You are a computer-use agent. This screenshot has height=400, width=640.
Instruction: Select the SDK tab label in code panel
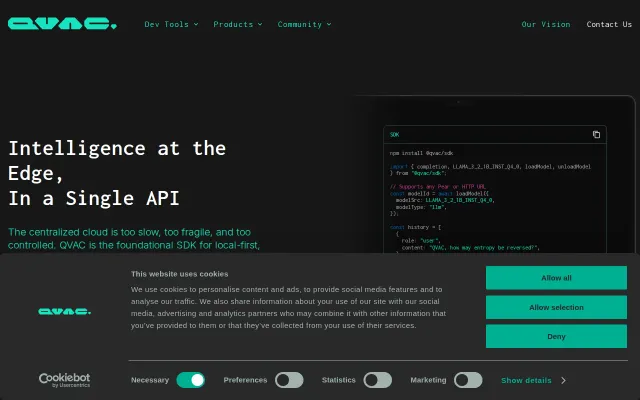[x=394, y=135]
